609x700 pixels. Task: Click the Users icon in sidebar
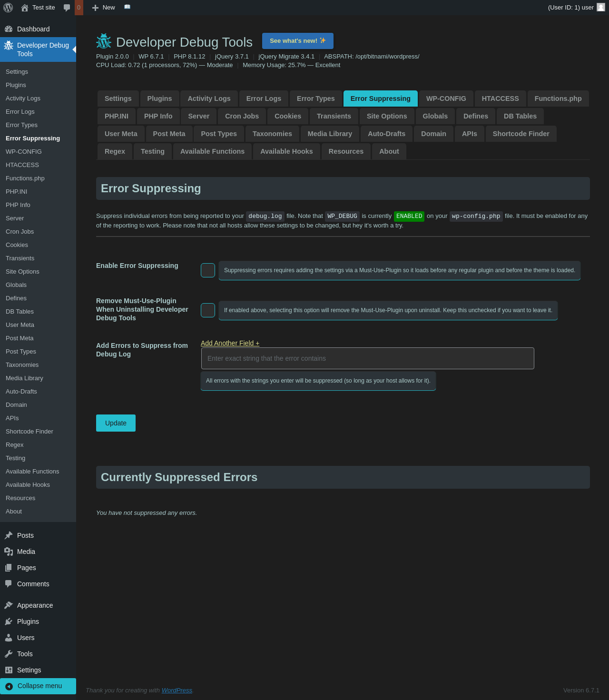tap(9, 638)
